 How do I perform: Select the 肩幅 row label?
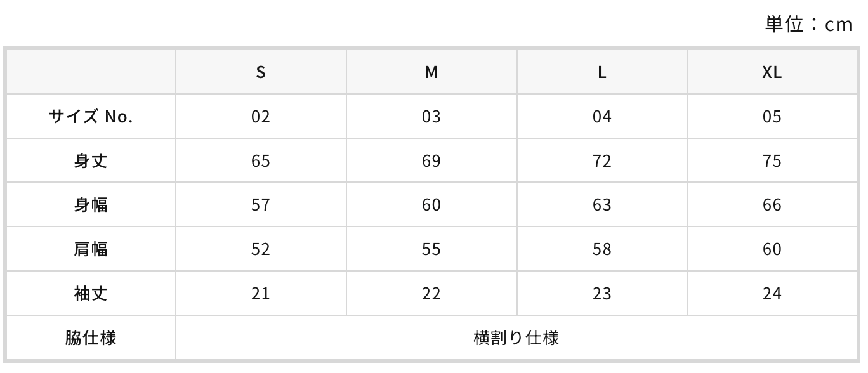(x=91, y=249)
